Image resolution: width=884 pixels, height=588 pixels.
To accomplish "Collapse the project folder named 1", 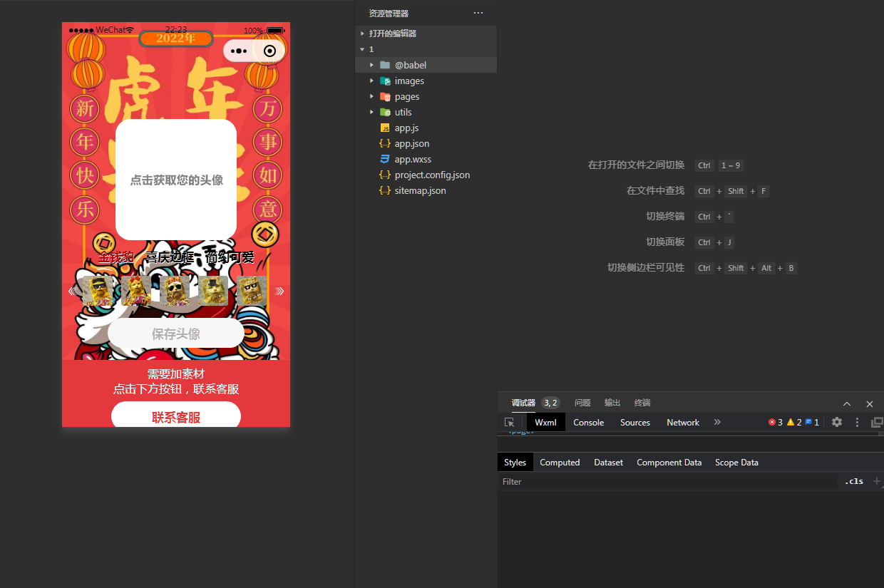I will (x=362, y=48).
